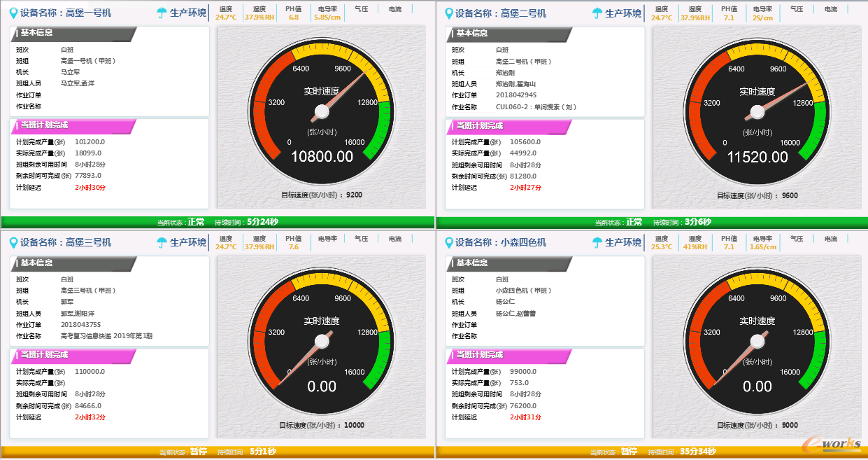Open 当班计划完成 header in 小森四色机 panel
868x460 pixels.
(508, 355)
